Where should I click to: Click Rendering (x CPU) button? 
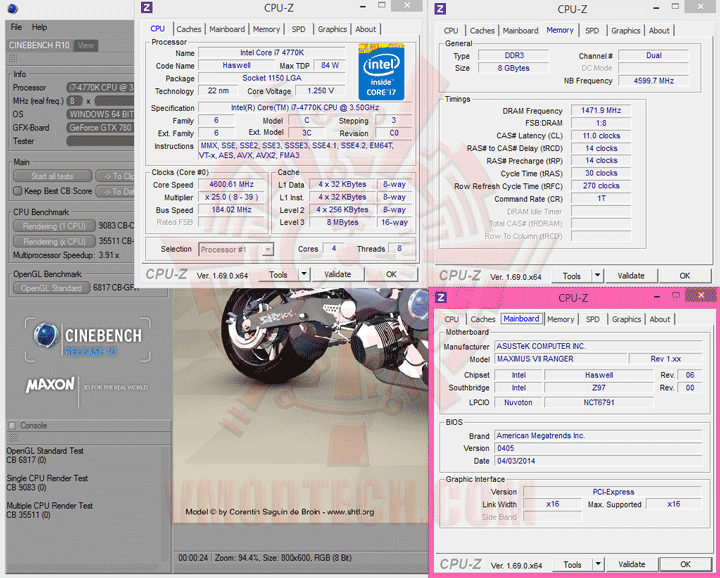[x=54, y=241]
